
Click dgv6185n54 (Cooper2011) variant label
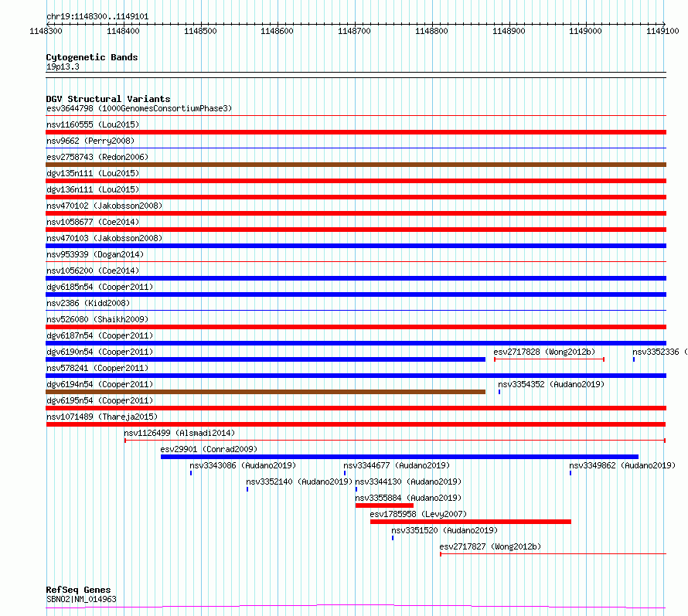point(100,287)
